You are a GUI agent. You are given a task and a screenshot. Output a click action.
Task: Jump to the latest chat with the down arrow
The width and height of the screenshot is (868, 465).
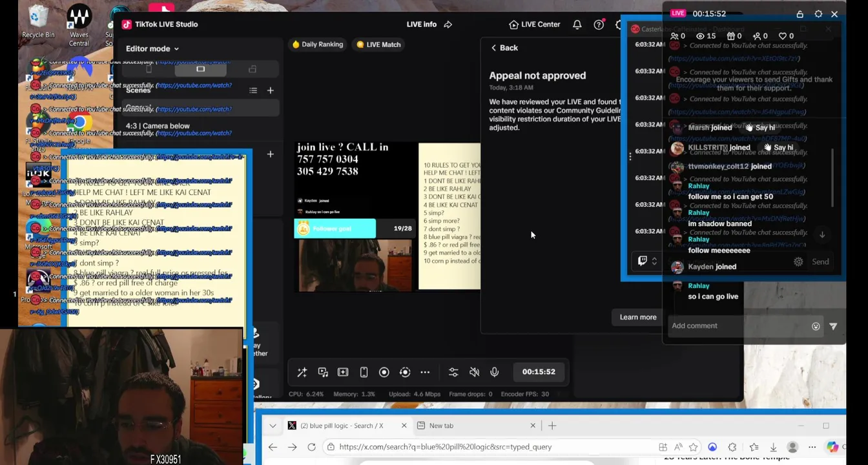[x=822, y=234]
